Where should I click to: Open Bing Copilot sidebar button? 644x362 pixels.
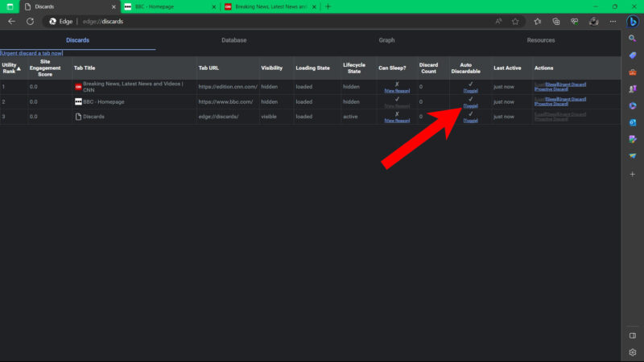tap(633, 22)
